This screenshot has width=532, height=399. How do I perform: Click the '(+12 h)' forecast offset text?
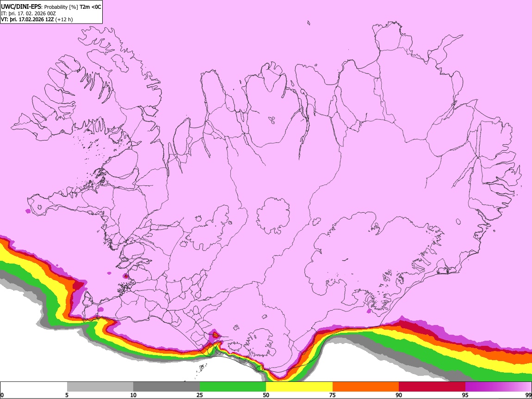point(64,19)
